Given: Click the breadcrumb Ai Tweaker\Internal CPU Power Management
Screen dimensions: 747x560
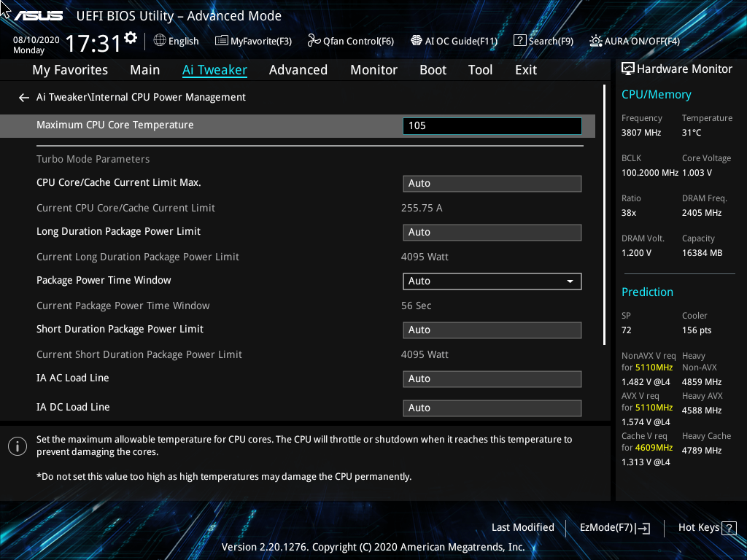Looking at the screenshot, I should (141, 97).
